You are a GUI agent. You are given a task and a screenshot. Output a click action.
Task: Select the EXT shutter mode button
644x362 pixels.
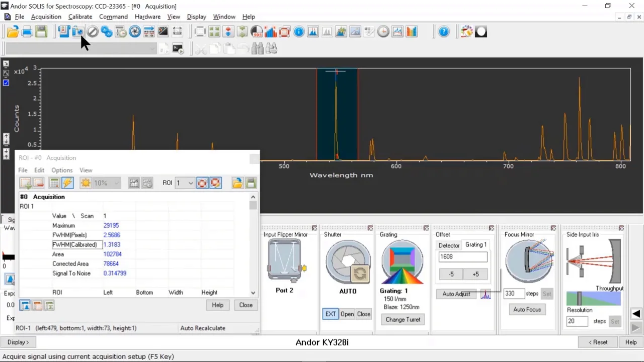click(x=331, y=314)
